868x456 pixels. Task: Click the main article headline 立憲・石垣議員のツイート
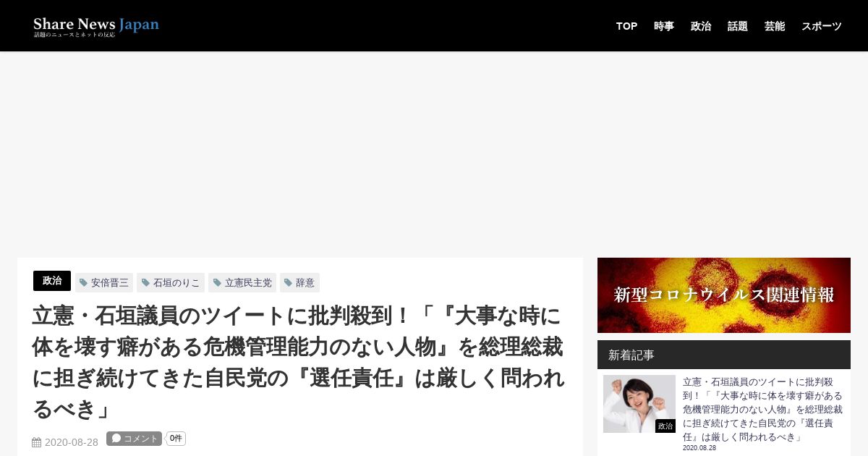(x=298, y=362)
